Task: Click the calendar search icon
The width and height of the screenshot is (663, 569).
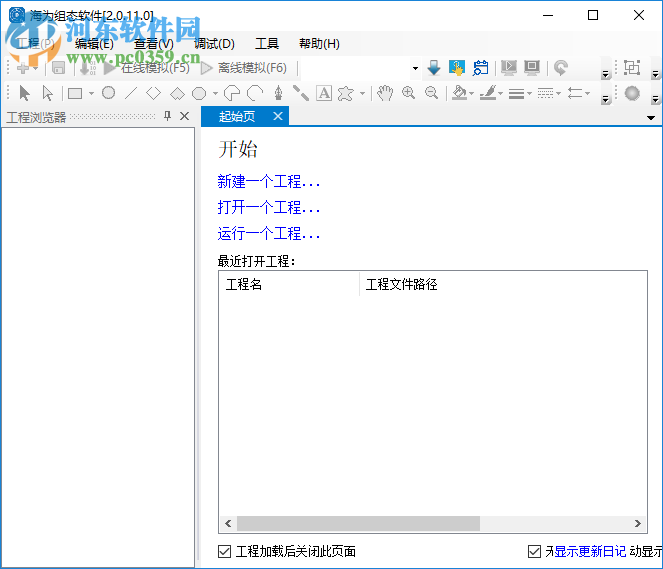Action: [x=481, y=68]
